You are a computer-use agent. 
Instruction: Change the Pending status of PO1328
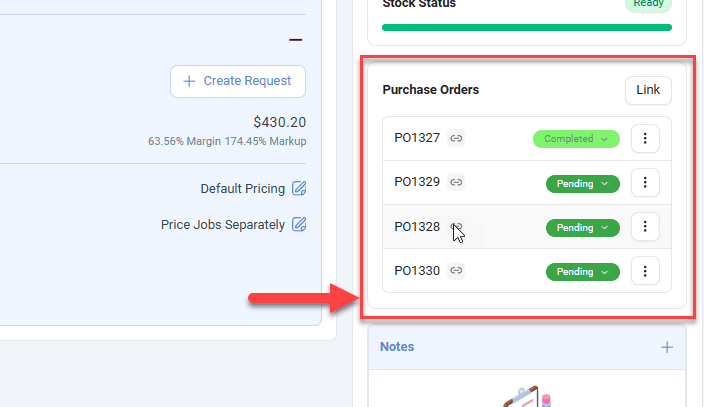pos(582,228)
